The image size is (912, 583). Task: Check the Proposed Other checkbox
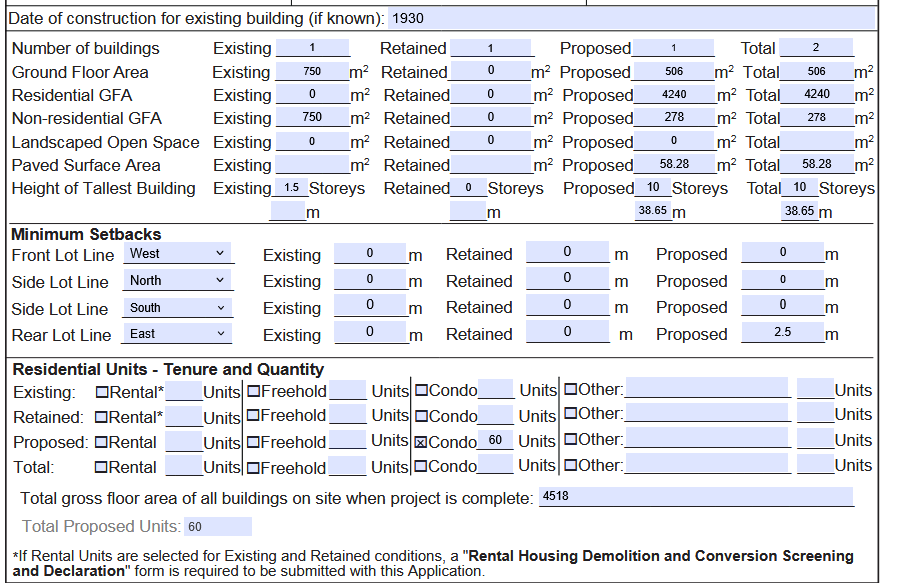point(570,440)
